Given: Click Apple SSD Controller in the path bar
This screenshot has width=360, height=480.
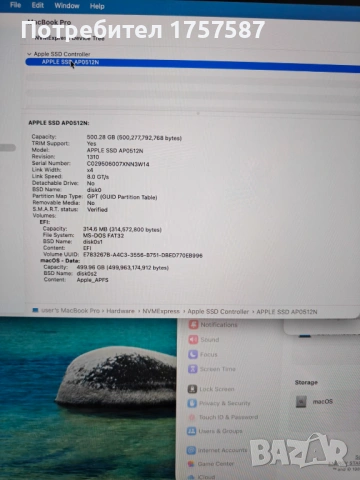Looking at the screenshot, I should pyautogui.click(x=218, y=312).
